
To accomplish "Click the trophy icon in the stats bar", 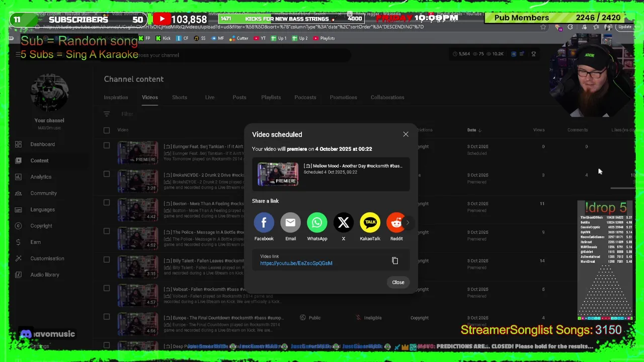I will [x=533, y=54].
